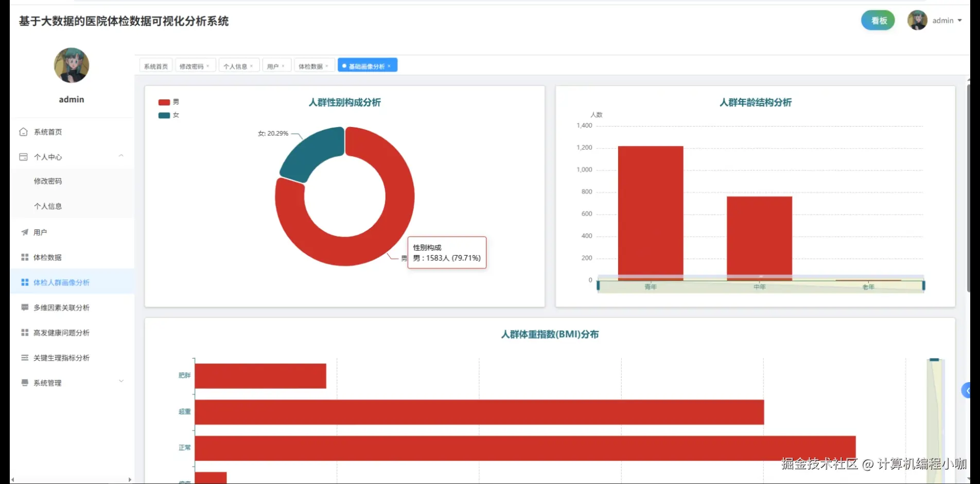Viewport: 980px width, 484px height.
Task: Click the 用户 paper-plane icon
Action: (24, 232)
